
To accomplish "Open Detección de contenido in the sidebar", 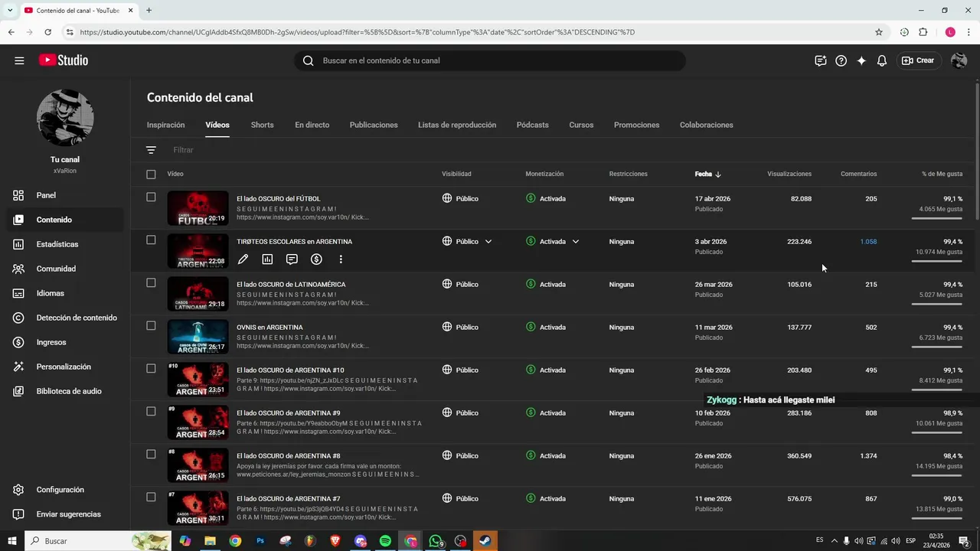I will click(64, 318).
